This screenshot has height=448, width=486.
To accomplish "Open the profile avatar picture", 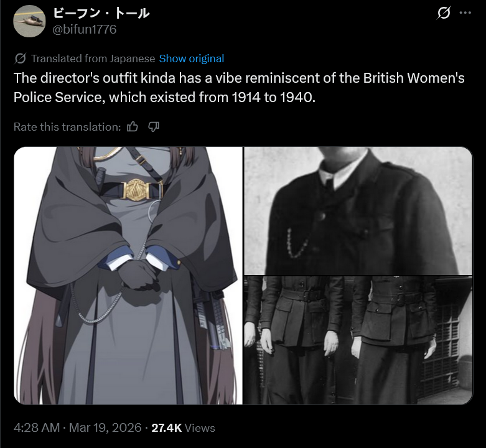I will [x=29, y=21].
